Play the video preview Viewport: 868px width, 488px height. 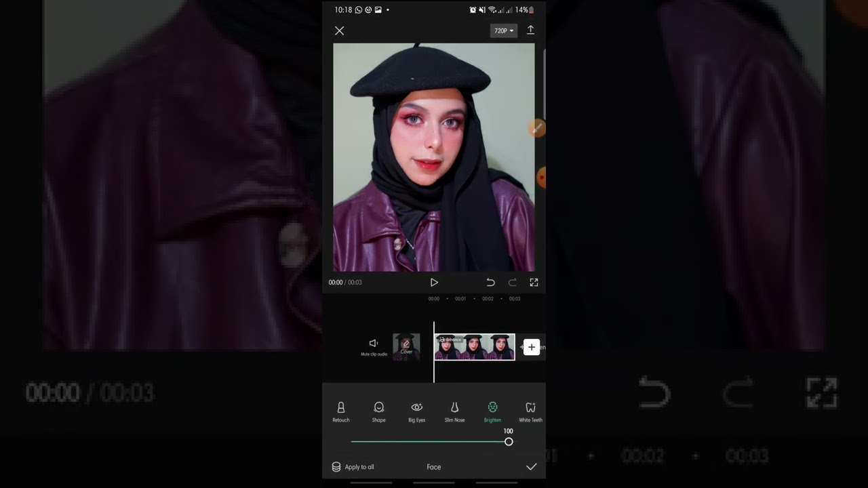434,283
